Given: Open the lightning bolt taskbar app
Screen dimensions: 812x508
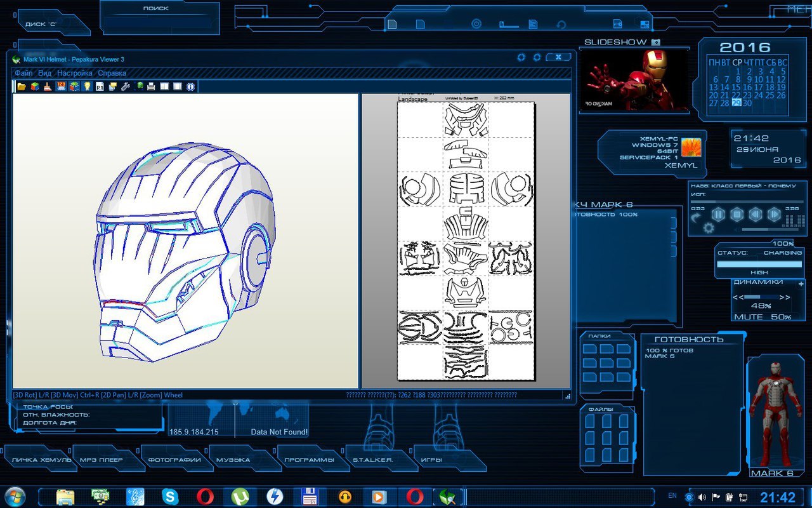Looking at the screenshot, I should [x=275, y=497].
